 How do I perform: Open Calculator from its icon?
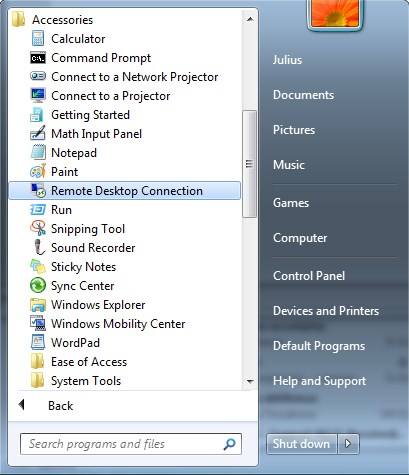38,38
